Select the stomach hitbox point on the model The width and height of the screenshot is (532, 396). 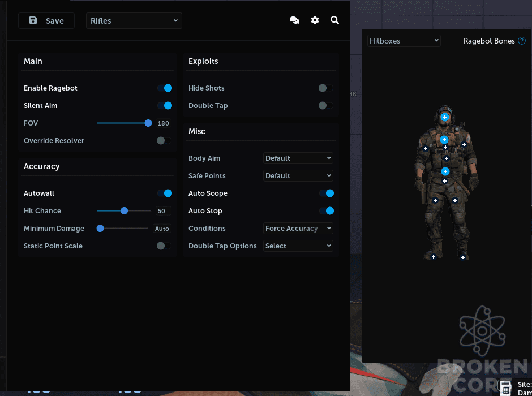pos(447,158)
